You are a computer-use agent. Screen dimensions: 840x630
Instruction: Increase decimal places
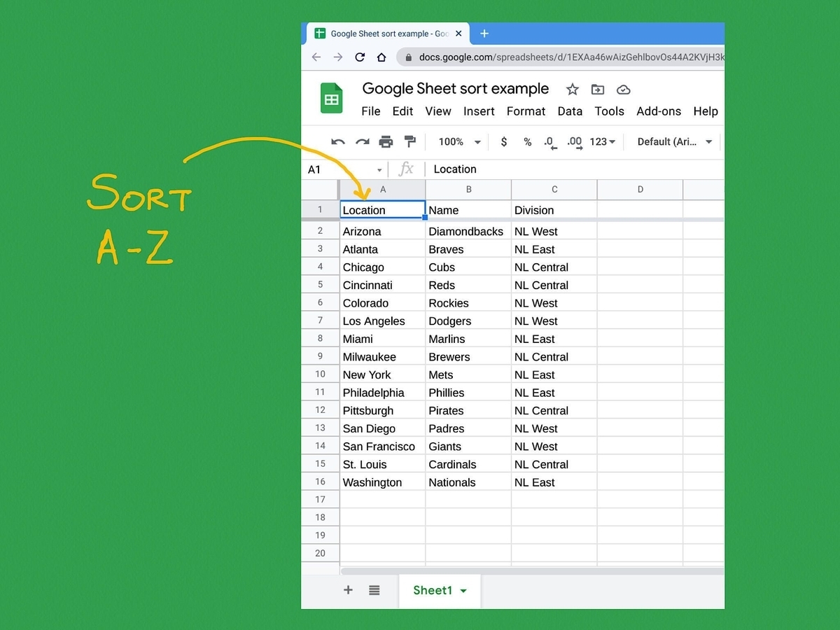pos(574,141)
